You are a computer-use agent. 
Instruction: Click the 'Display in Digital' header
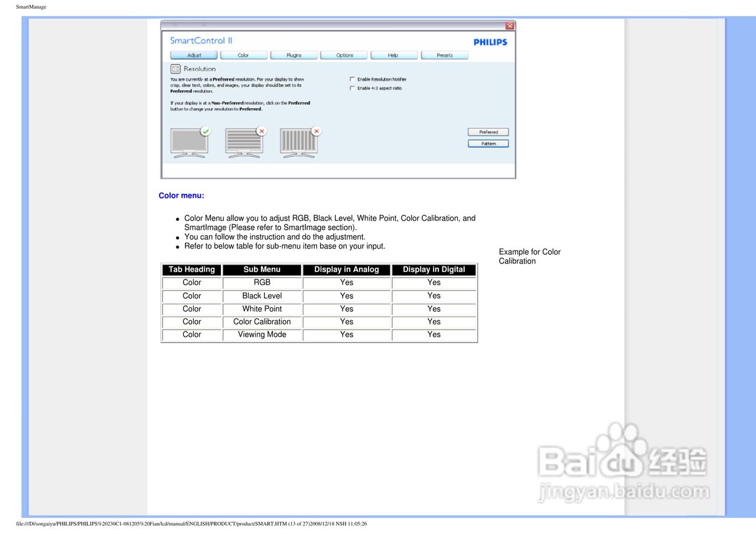point(434,269)
